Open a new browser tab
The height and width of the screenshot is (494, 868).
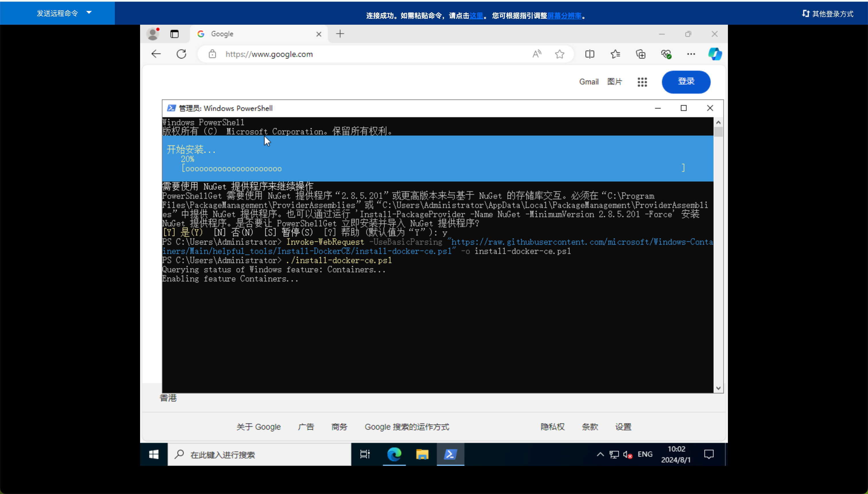click(340, 34)
